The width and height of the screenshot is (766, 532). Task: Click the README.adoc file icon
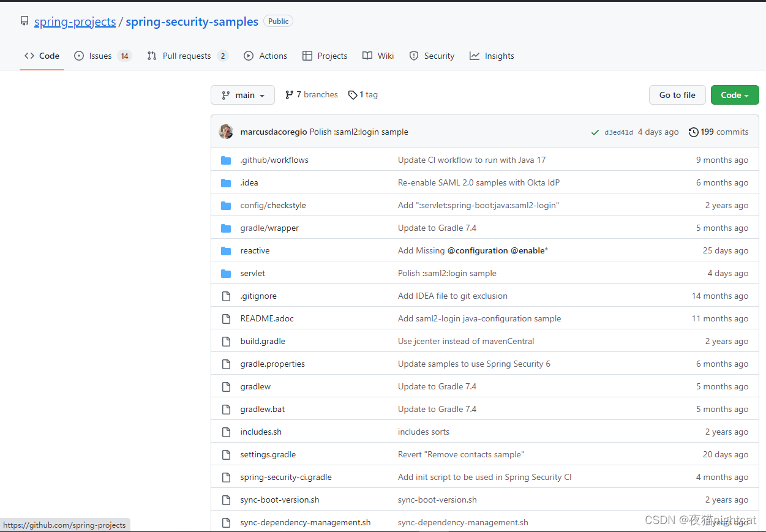point(226,319)
